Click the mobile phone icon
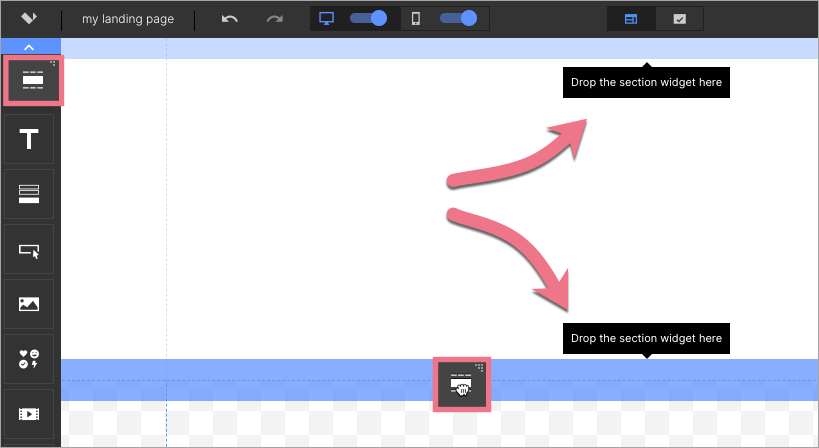 coord(416,18)
